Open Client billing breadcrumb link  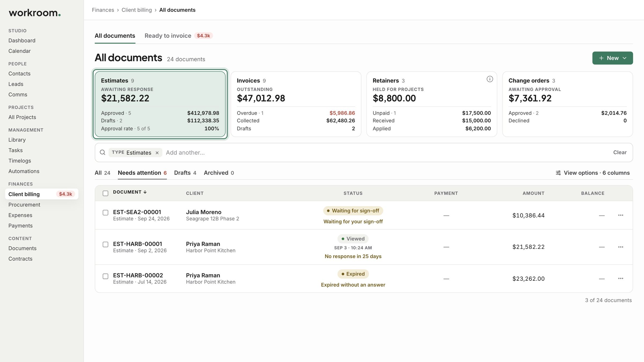tap(137, 10)
